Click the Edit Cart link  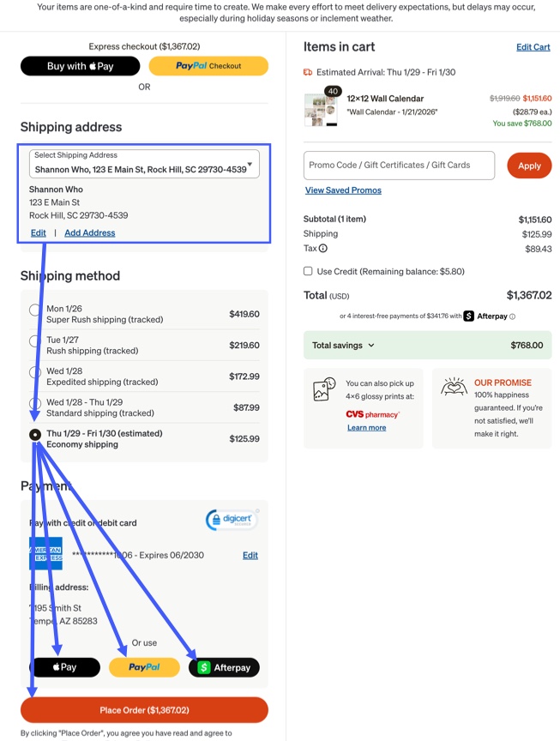click(x=533, y=47)
